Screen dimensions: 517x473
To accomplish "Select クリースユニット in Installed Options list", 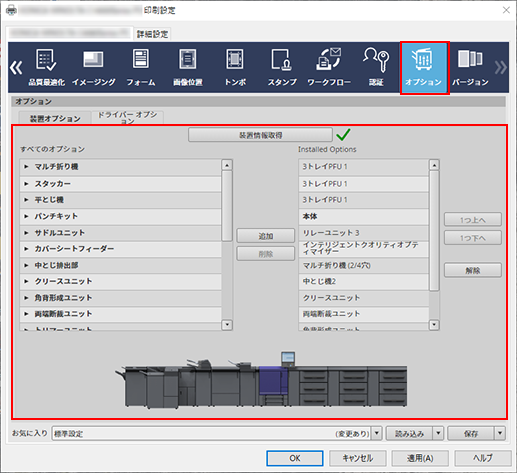I will (x=363, y=297).
